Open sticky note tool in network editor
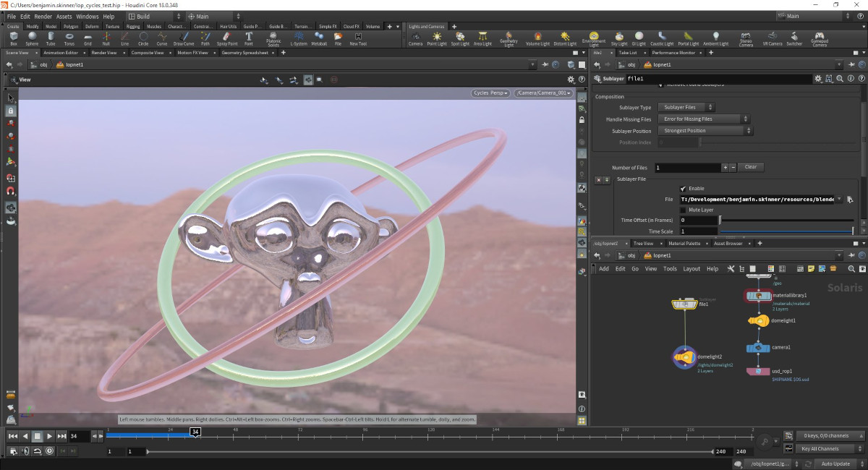Image resolution: width=868 pixels, height=470 pixels. (812, 268)
